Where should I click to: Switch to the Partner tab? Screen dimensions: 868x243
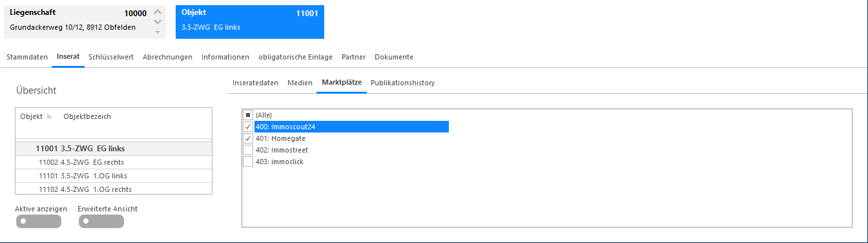(354, 57)
